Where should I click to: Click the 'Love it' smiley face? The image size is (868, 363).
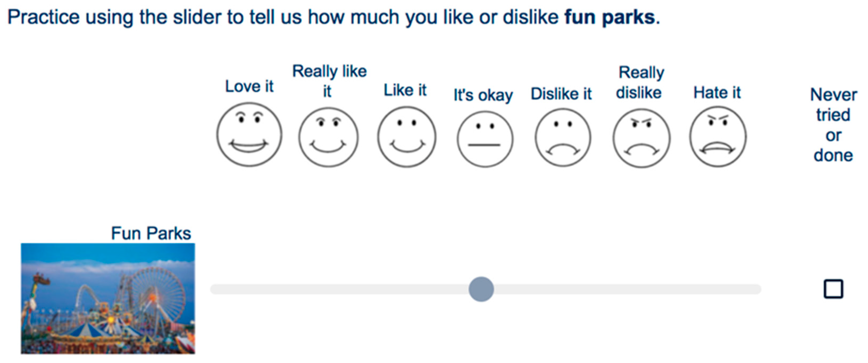click(249, 135)
